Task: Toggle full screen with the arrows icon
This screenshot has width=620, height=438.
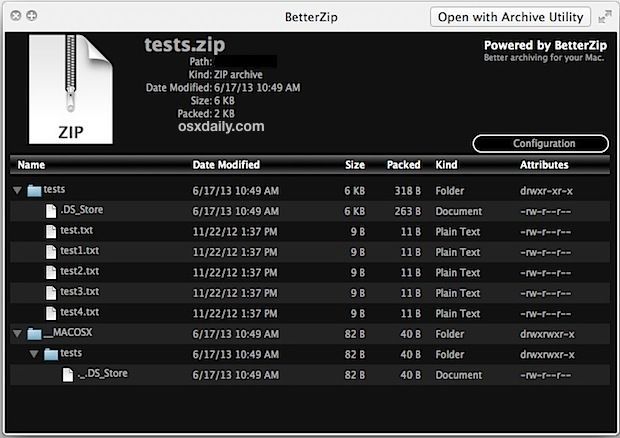Action: (x=605, y=17)
